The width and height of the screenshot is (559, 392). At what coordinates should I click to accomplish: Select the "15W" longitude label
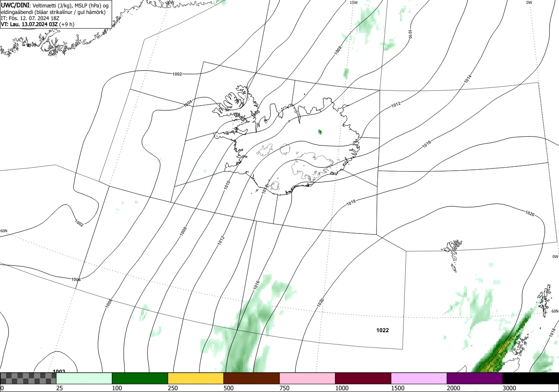pyautogui.click(x=354, y=3)
